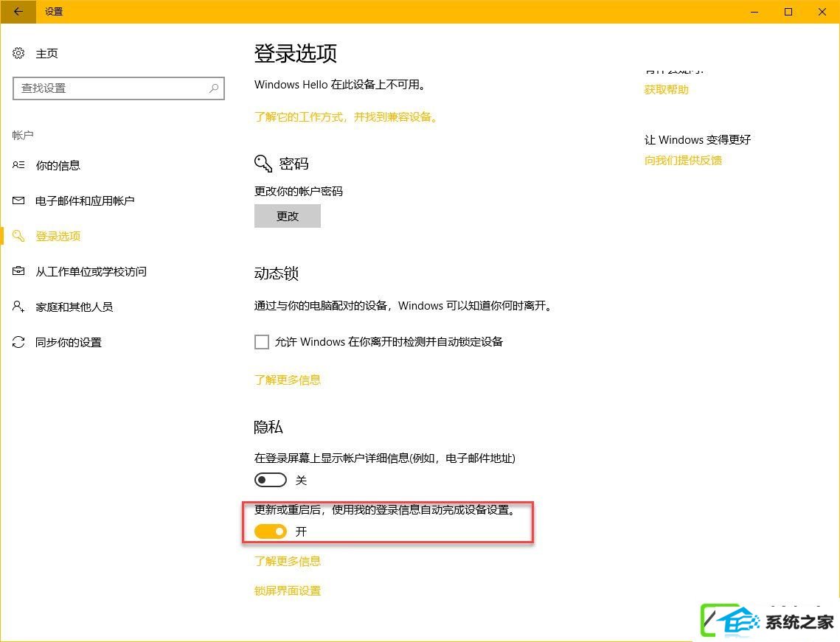Image resolution: width=840 pixels, height=642 pixels.
Task: Open 主页 settings home
Action: [46, 53]
